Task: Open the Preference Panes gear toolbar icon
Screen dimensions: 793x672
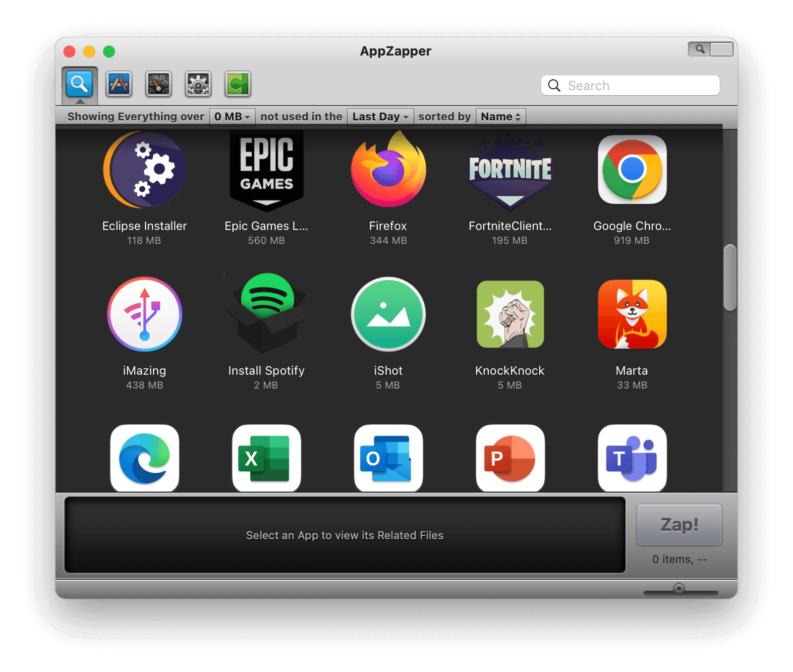Action: coord(198,84)
